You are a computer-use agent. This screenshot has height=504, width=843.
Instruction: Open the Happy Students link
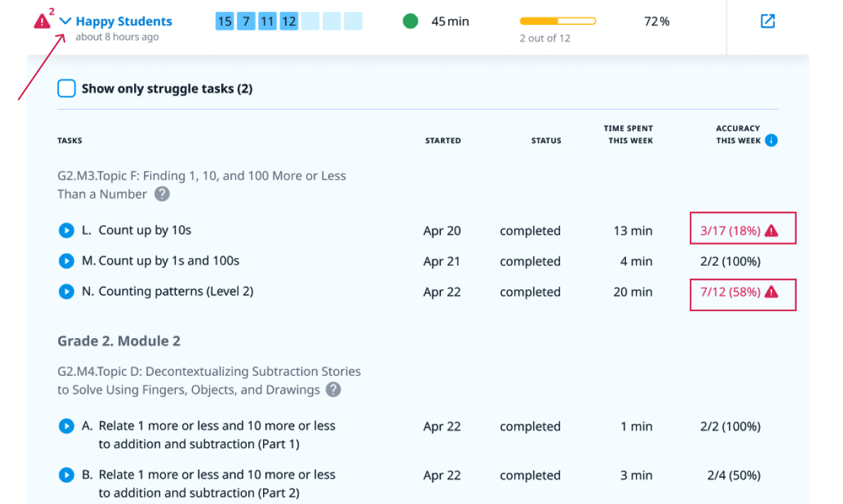(123, 21)
